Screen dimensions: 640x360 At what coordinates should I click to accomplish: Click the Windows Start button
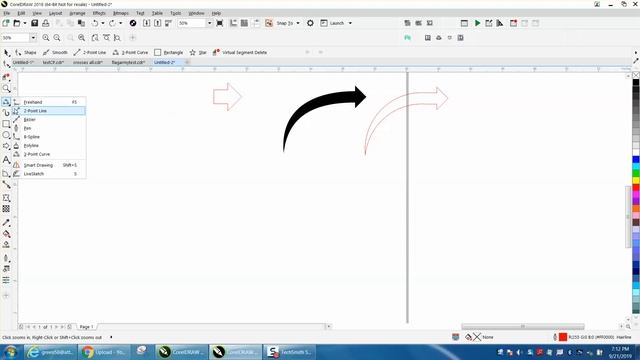[11, 352]
